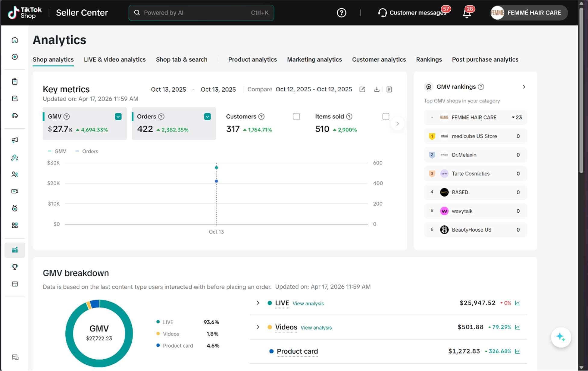This screenshot has width=588, height=371.
Task: Expand the Videos breakdown row
Action: tap(258, 327)
